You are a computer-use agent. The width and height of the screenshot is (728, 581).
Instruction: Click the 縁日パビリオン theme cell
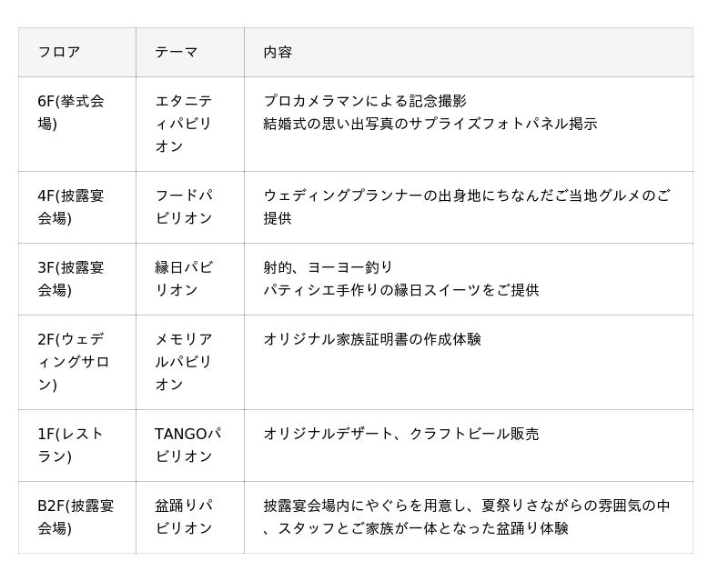coord(184,279)
